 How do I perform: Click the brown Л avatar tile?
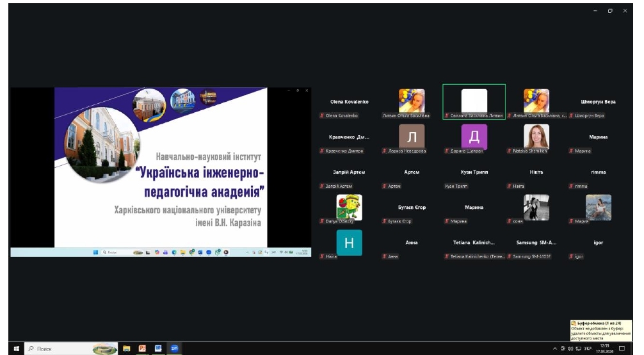point(412,136)
